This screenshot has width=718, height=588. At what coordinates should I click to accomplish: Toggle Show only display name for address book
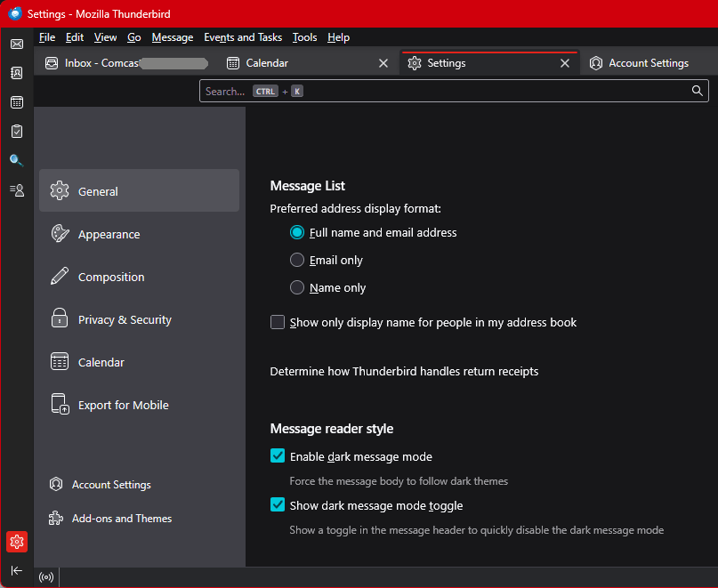coord(278,322)
